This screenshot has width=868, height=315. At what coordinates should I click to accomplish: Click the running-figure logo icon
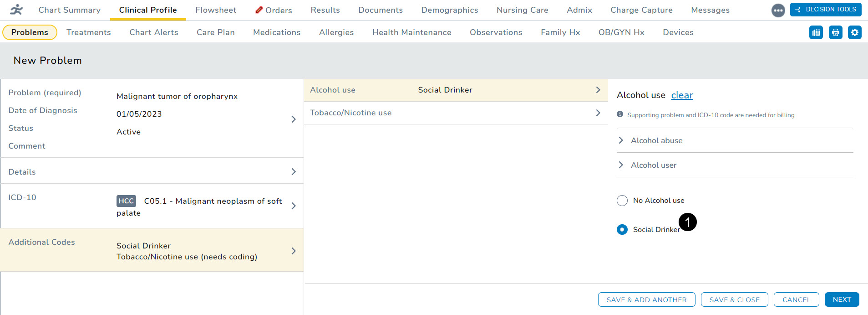pyautogui.click(x=16, y=10)
